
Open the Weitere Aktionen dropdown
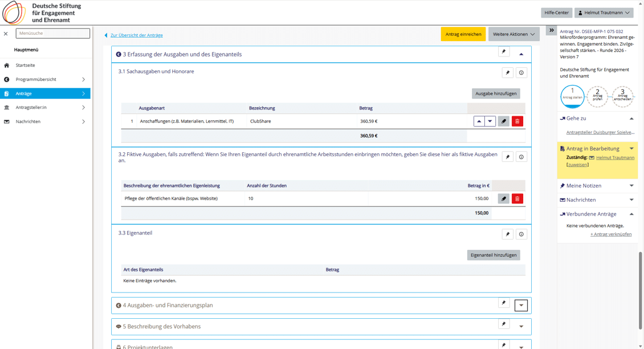[x=513, y=34]
